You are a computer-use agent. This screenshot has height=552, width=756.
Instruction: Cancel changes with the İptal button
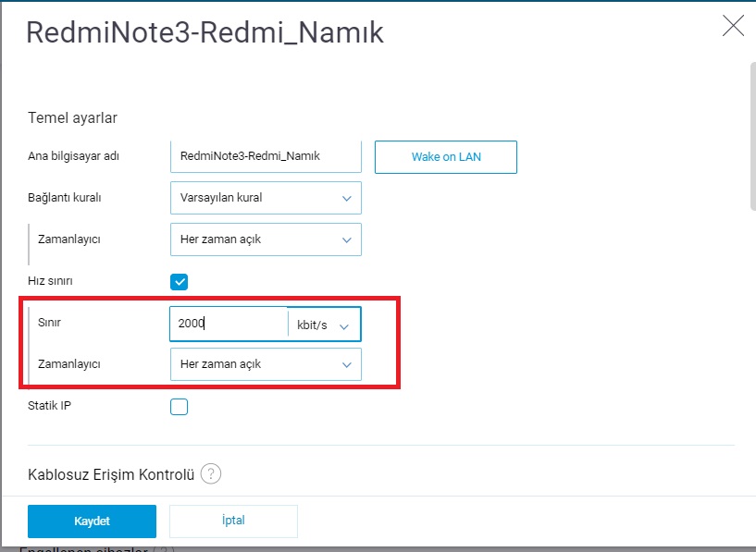[233, 521]
